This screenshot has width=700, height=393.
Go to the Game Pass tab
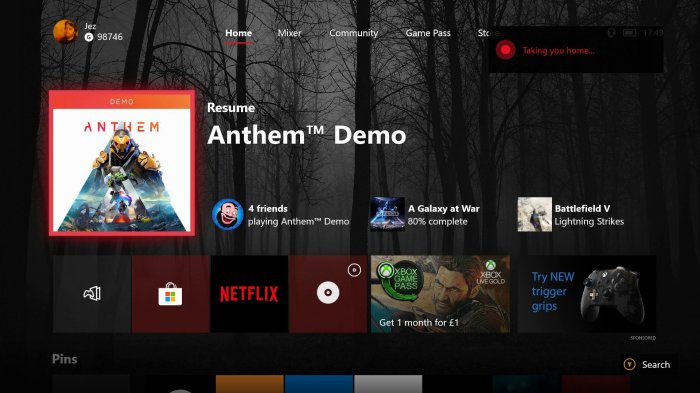(x=428, y=33)
